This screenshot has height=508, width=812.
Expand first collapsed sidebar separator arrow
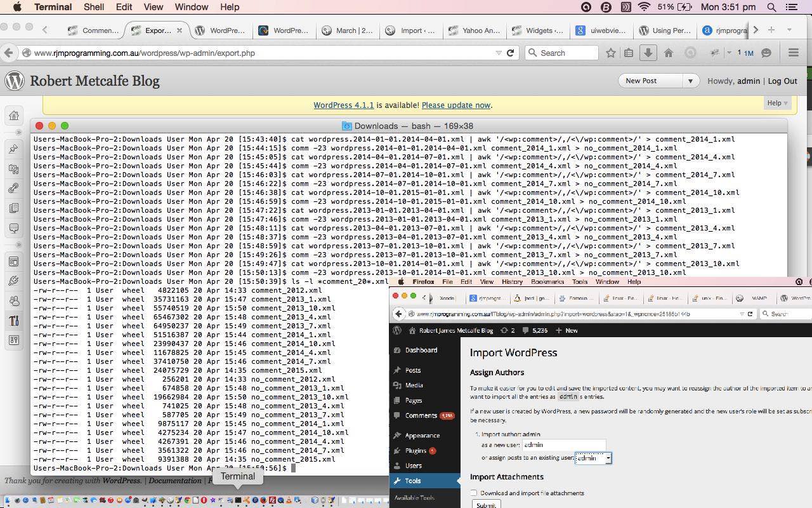point(18,132)
